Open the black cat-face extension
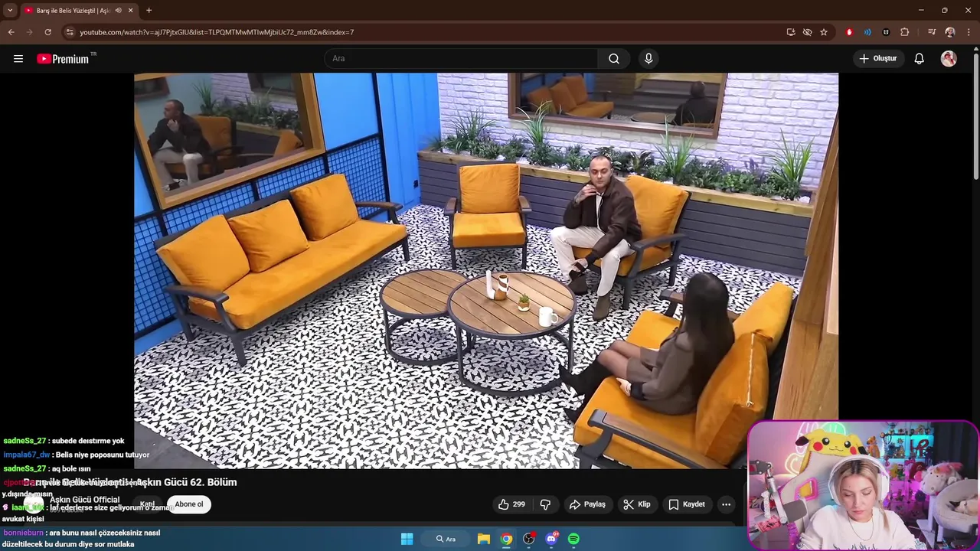The width and height of the screenshot is (980, 551). (x=886, y=32)
